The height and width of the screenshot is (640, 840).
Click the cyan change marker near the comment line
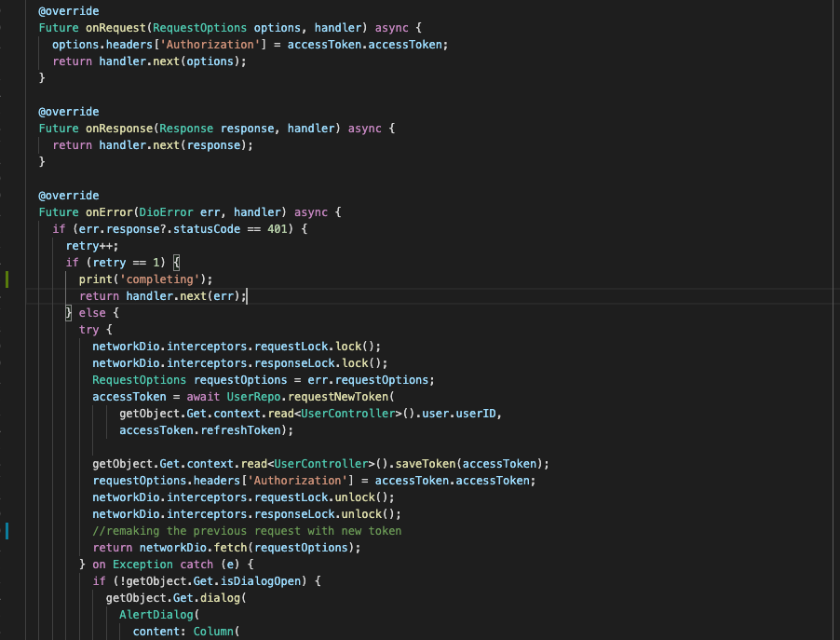pyautogui.click(x=6, y=531)
